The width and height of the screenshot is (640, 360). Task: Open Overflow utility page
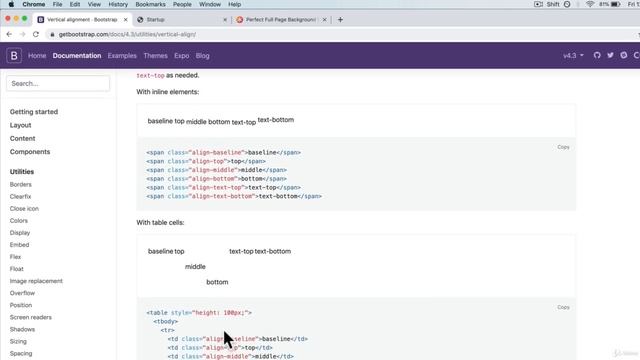click(x=22, y=293)
